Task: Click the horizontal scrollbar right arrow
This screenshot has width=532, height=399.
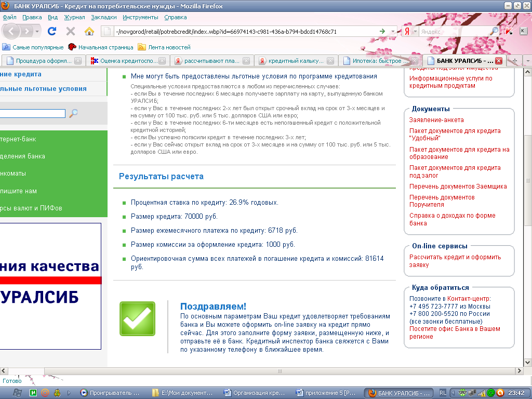Action: (519, 371)
